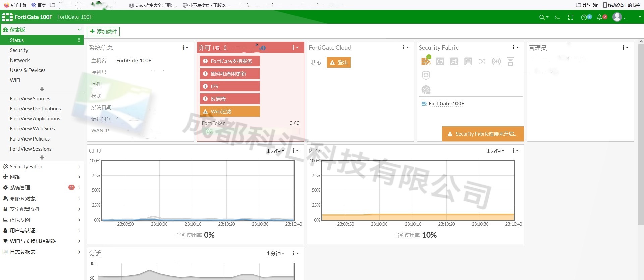
Task: Click the stacked device icon in Security Fabric
Action: (x=511, y=61)
